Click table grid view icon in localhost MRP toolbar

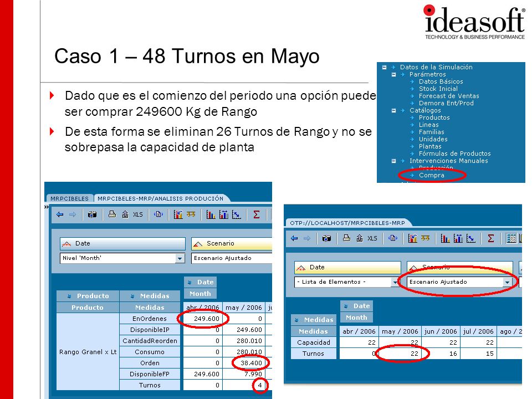click(x=511, y=238)
